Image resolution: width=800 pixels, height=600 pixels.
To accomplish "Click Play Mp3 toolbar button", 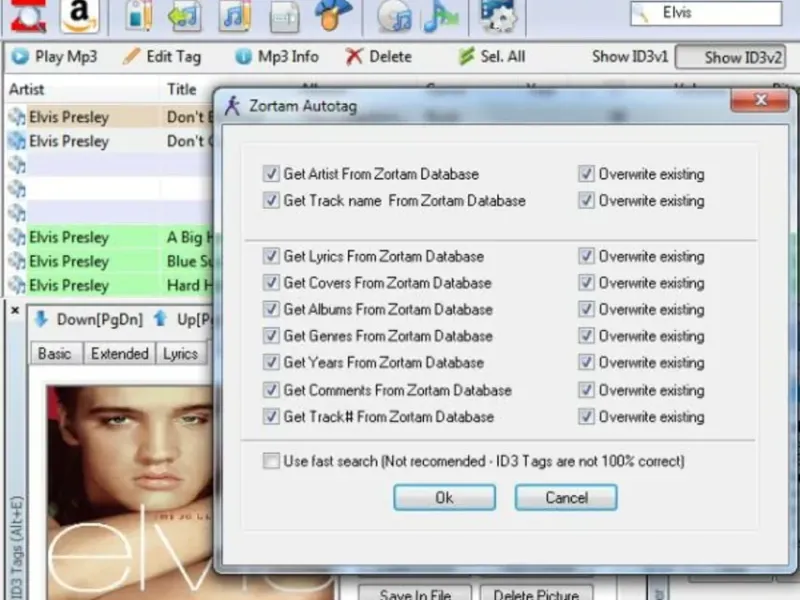I will (54, 56).
